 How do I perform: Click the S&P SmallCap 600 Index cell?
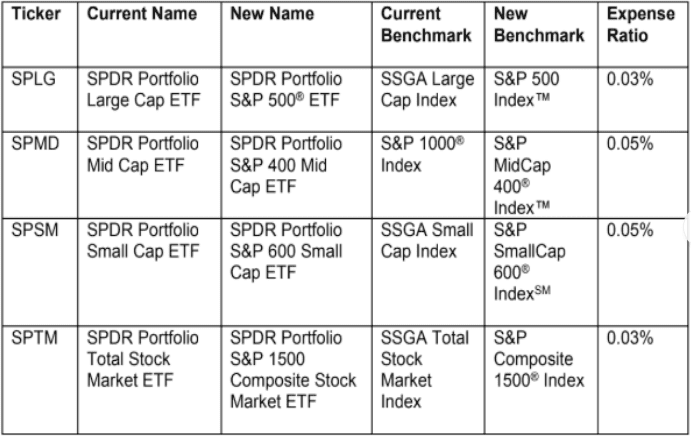click(541, 272)
